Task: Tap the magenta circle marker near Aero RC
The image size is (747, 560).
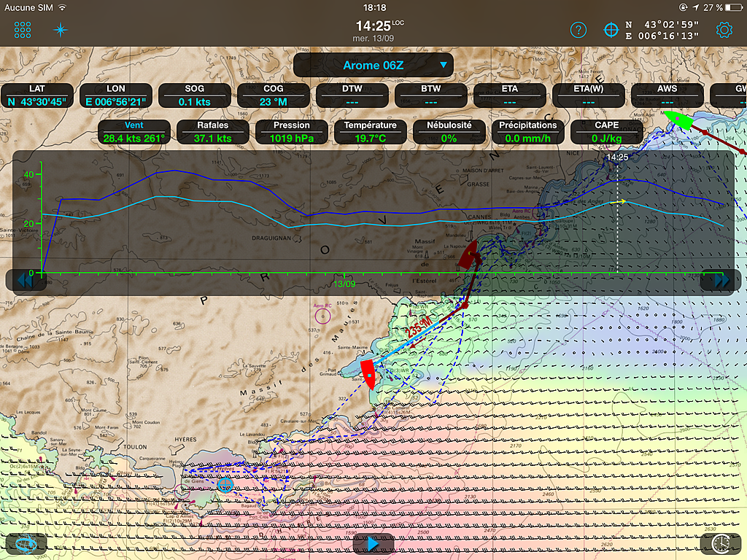Action: pyautogui.click(x=322, y=316)
